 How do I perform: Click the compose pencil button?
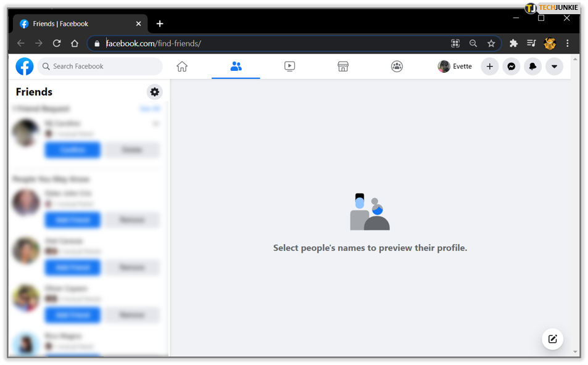point(552,338)
